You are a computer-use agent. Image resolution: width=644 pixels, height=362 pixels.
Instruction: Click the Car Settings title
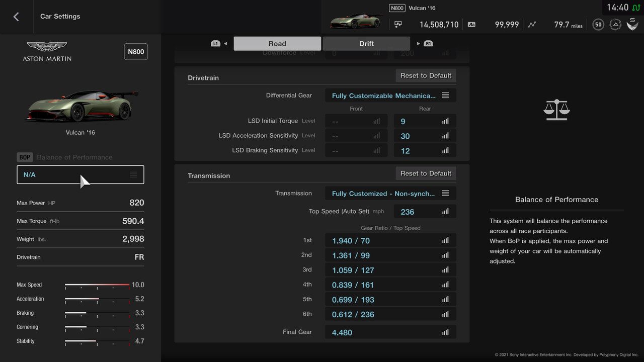60,16
